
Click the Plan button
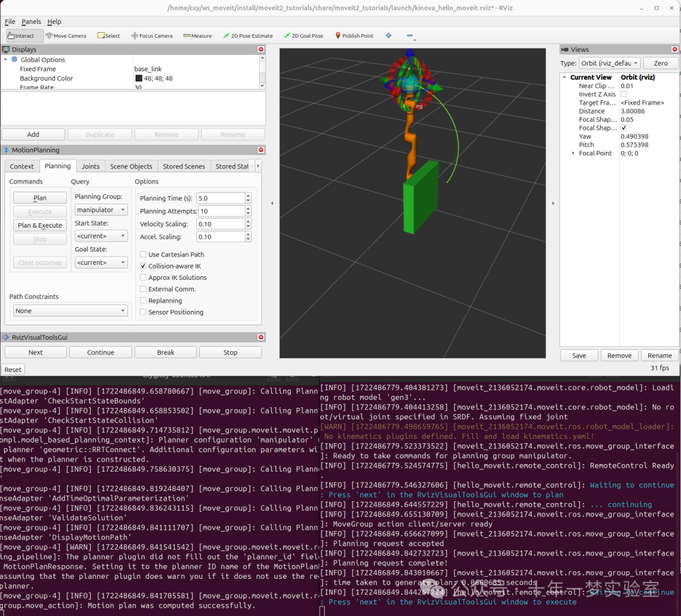[40, 197]
